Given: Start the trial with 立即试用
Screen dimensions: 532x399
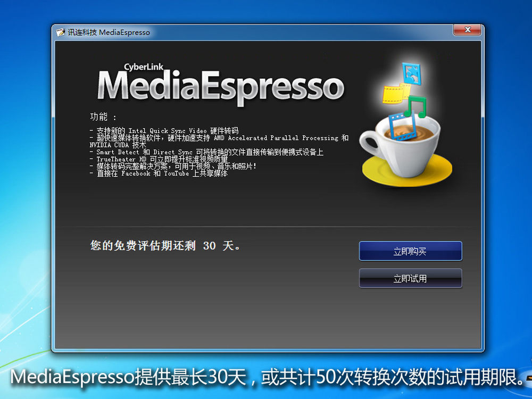Looking at the screenshot, I should (411, 279).
